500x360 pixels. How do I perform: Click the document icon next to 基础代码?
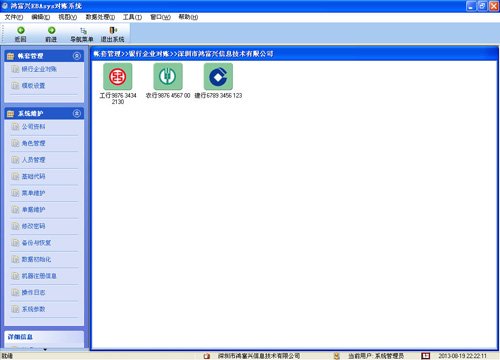15,176
